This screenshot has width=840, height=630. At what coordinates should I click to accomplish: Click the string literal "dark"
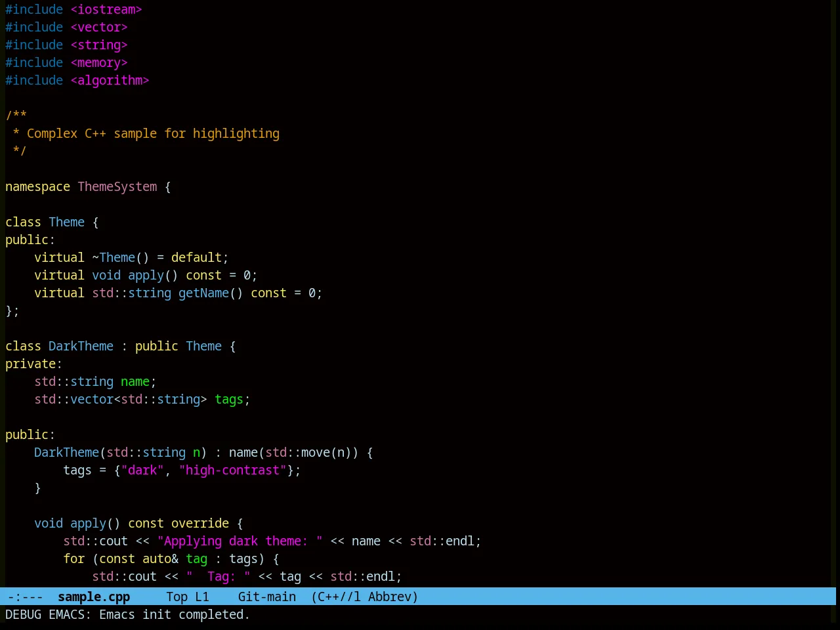click(x=142, y=470)
